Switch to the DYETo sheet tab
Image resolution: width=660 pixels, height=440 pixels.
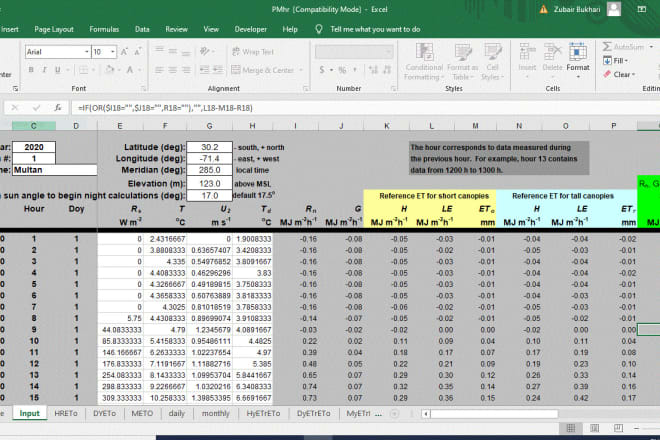[104, 413]
